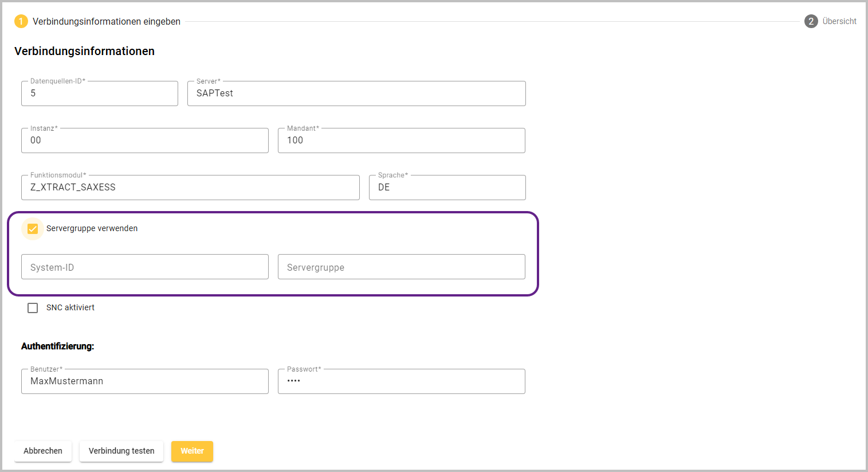Enable the 'SNC aktiviert' checkbox

33,308
